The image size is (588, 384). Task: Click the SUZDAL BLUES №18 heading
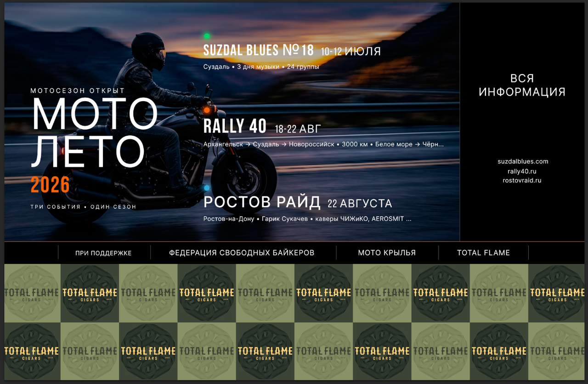click(x=259, y=50)
